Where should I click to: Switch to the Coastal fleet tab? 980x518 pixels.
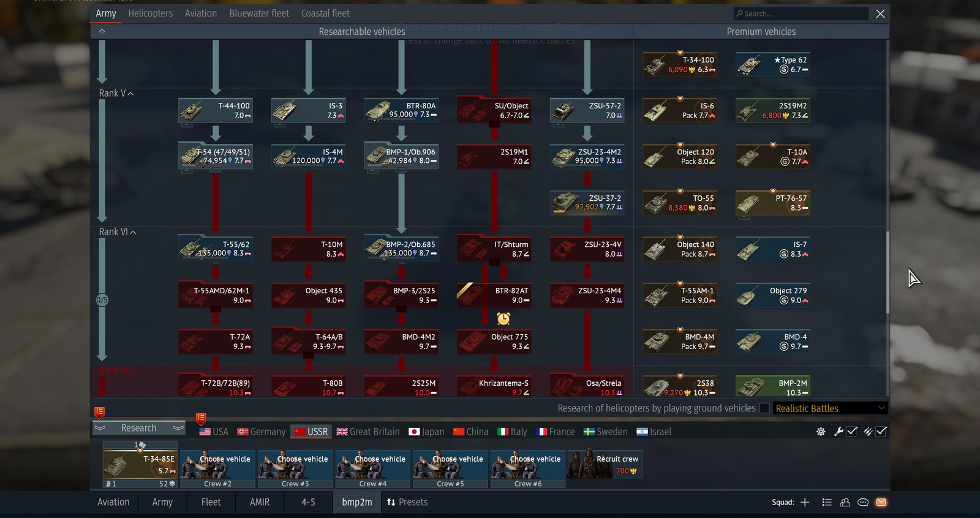point(325,13)
